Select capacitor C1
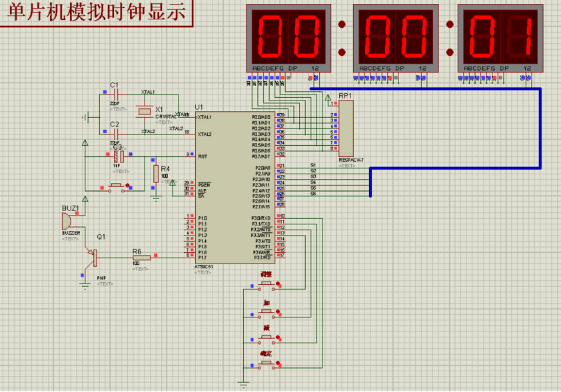Viewport: 561px width, 392px height. [115, 95]
